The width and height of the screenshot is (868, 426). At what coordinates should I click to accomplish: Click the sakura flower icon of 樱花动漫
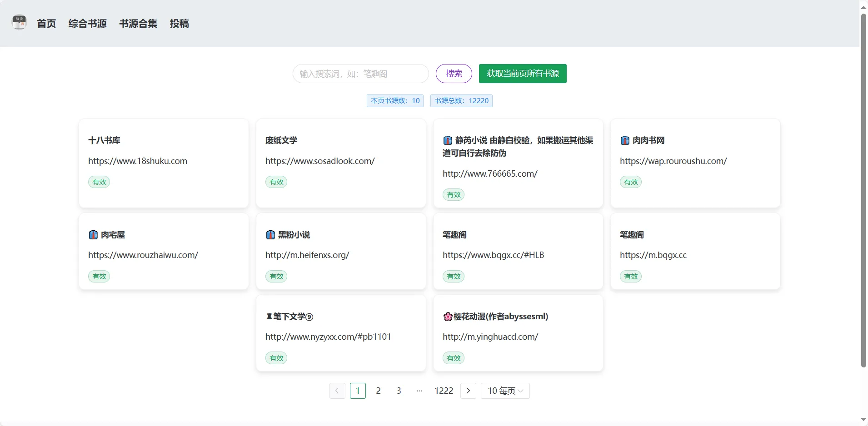tap(448, 317)
